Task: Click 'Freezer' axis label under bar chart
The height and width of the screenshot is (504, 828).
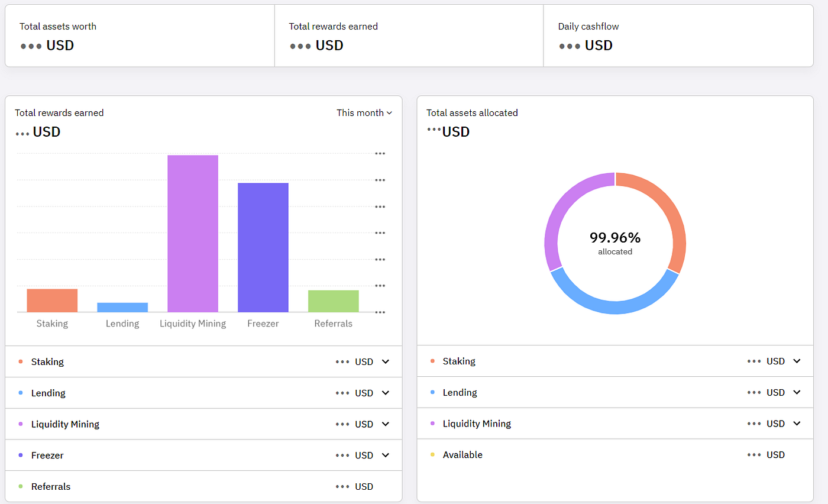Action: point(263,324)
